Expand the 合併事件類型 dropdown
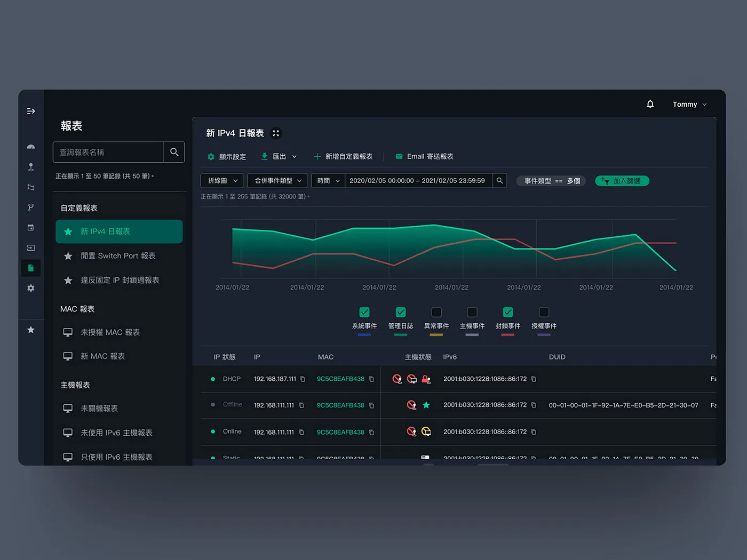This screenshot has height=560, width=747. pyautogui.click(x=277, y=181)
